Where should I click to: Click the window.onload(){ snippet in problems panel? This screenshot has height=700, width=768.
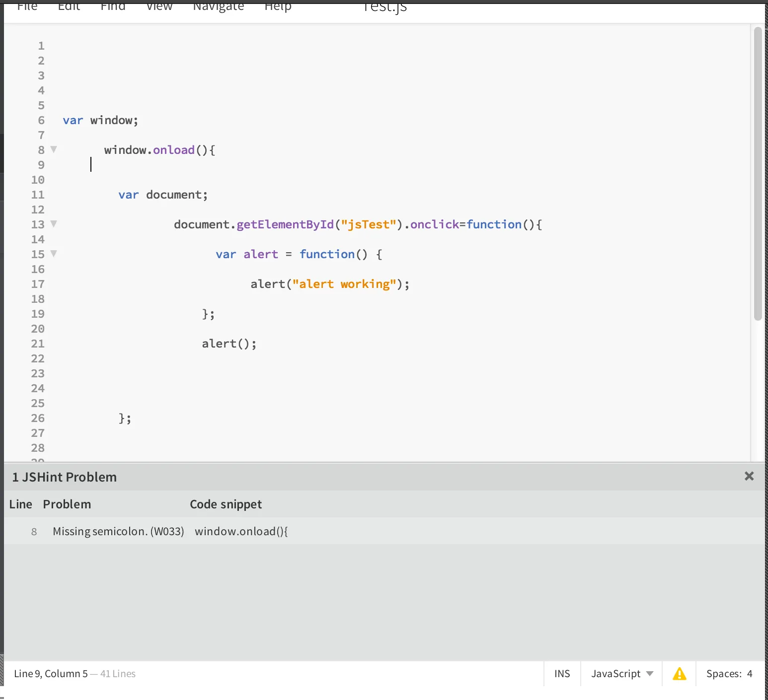click(241, 531)
